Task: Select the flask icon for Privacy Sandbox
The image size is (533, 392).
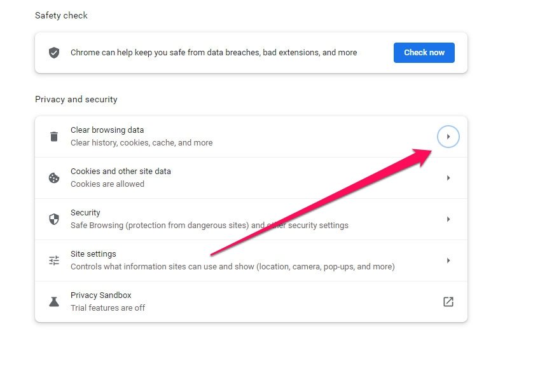Action: (54, 301)
